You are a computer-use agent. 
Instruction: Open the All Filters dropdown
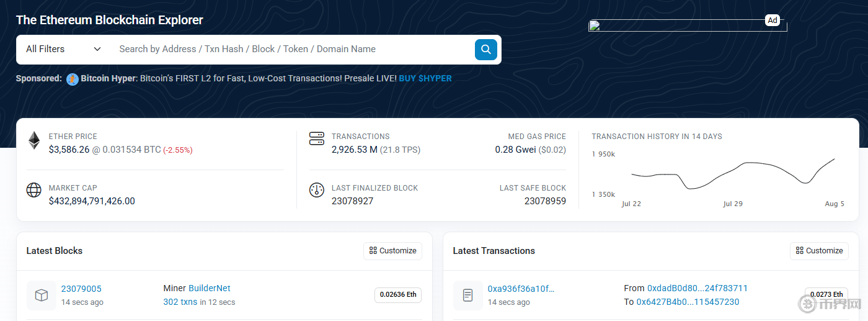63,49
